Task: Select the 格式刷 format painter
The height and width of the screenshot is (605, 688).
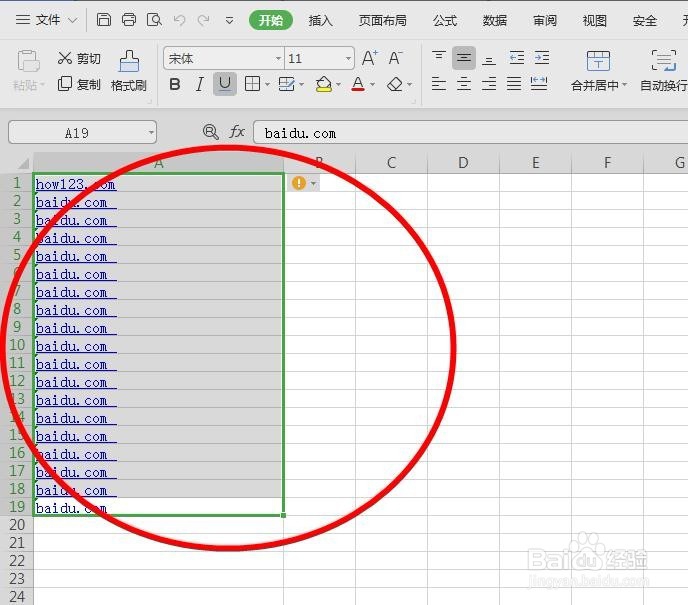Action: pos(129,70)
